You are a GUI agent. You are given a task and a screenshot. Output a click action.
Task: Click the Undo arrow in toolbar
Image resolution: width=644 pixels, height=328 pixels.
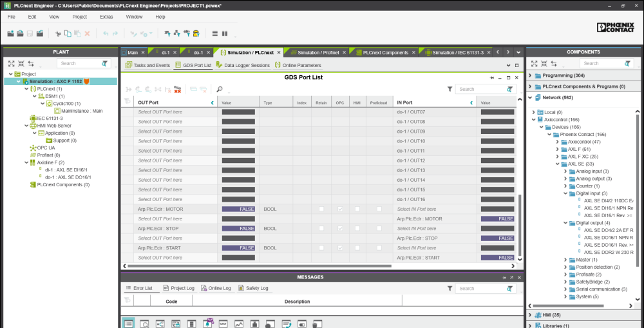click(x=106, y=34)
